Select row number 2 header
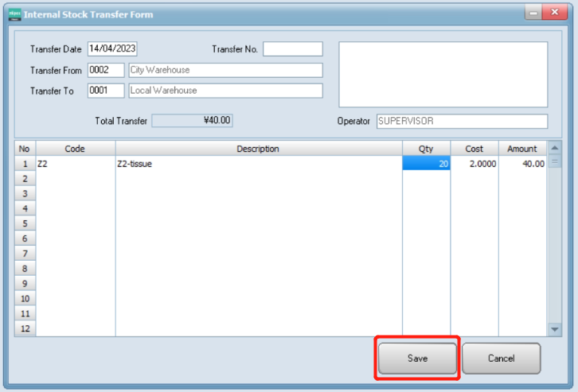The height and width of the screenshot is (392, 578). coord(24,179)
